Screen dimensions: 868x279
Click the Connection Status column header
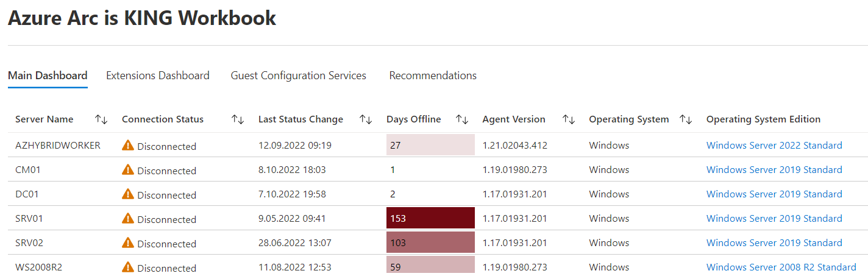click(x=163, y=119)
